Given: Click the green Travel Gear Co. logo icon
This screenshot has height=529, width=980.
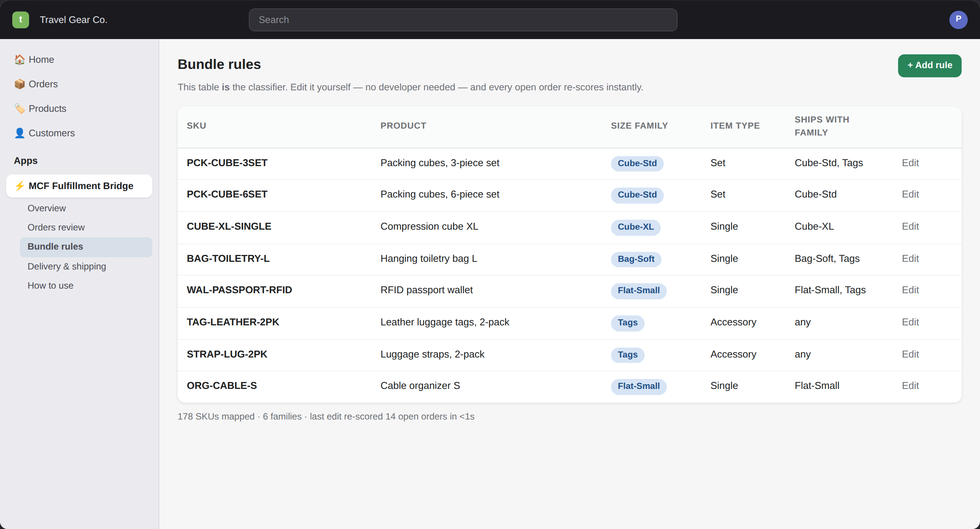Looking at the screenshot, I should click(x=21, y=20).
